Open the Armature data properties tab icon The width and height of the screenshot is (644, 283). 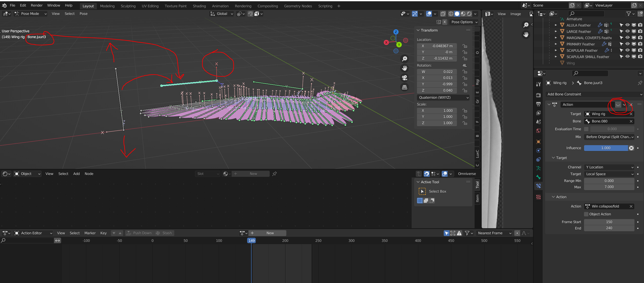pyautogui.click(x=539, y=168)
